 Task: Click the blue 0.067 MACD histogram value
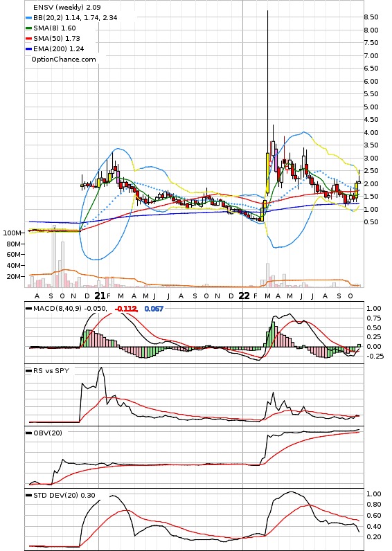pyautogui.click(x=154, y=309)
